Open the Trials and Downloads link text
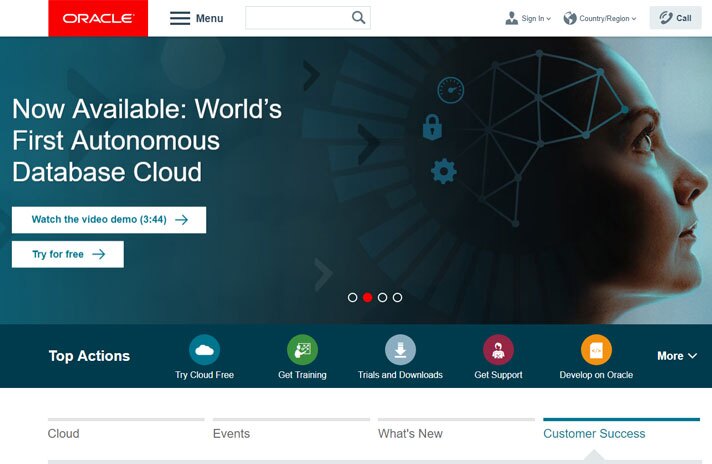712x464 pixels. pos(400,375)
